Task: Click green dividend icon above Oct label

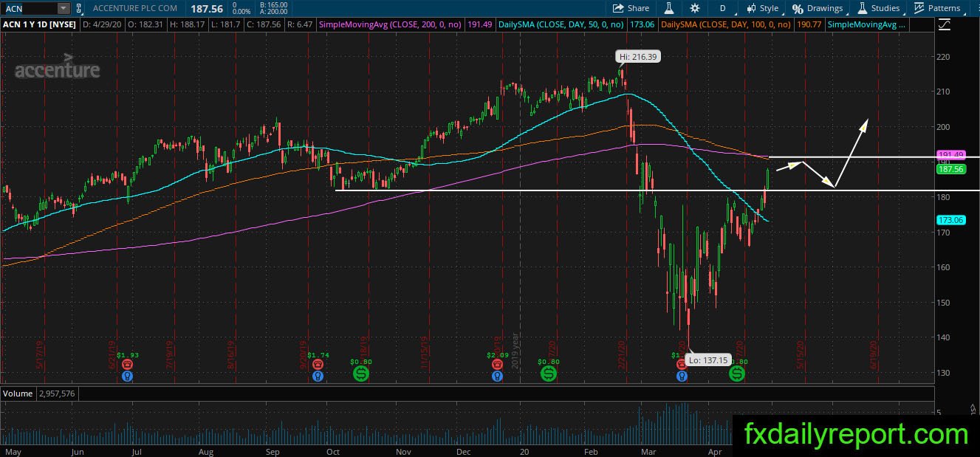Action: pyautogui.click(x=361, y=374)
